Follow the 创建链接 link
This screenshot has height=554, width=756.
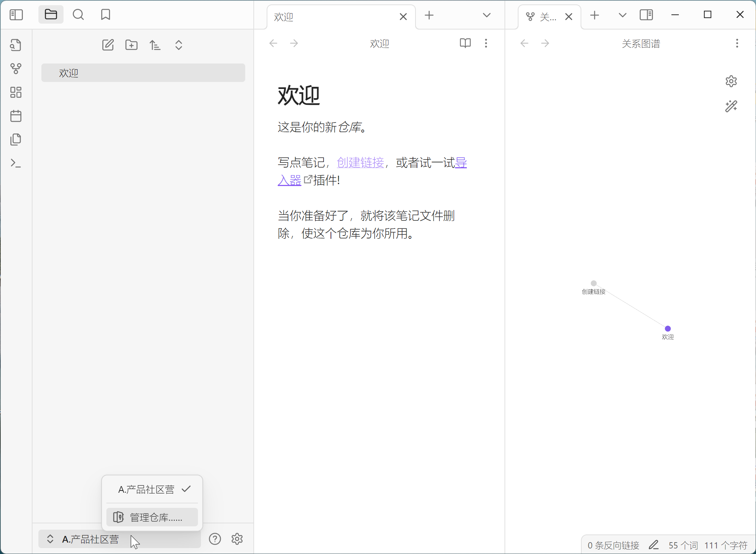pos(360,162)
